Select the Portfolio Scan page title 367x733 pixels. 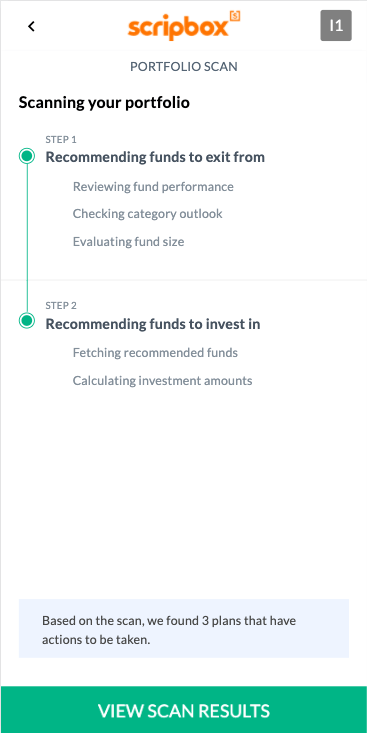pos(184,67)
